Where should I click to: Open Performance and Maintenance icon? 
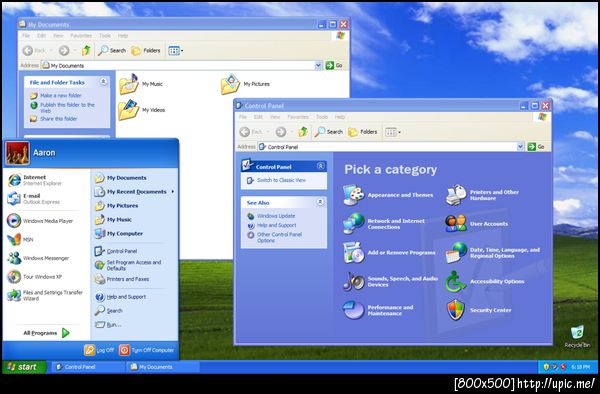click(x=353, y=310)
